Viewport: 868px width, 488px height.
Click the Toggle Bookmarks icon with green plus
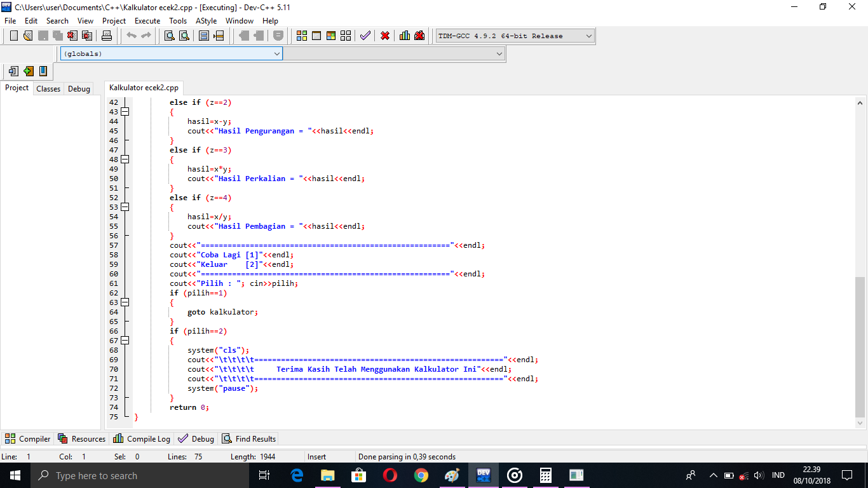click(x=28, y=71)
